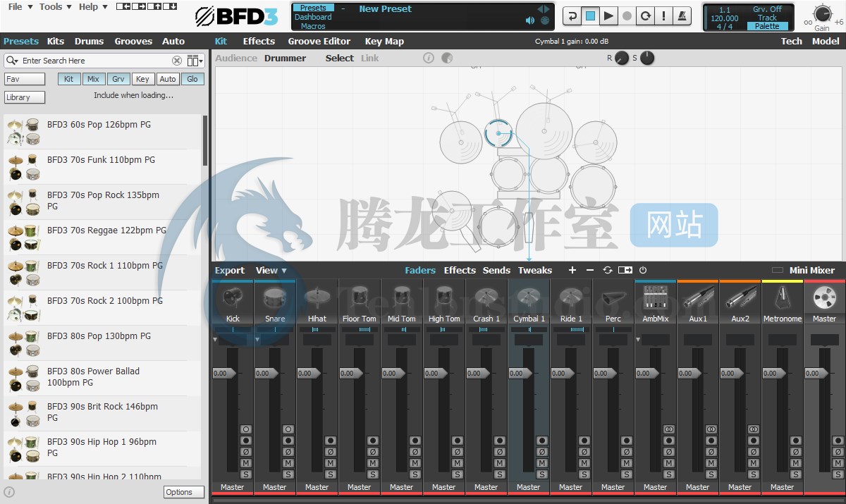Click the mixer power icon
This screenshot has width=846, height=504.
click(x=643, y=270)
